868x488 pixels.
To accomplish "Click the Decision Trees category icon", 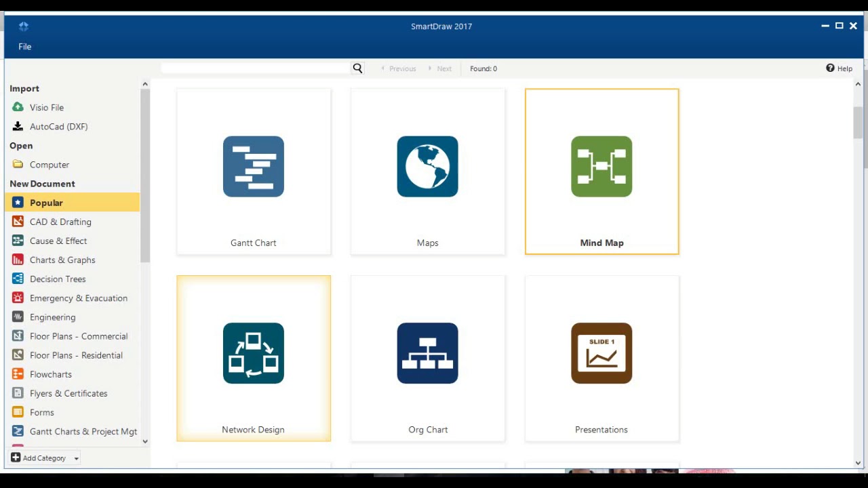I will point(18,279).
